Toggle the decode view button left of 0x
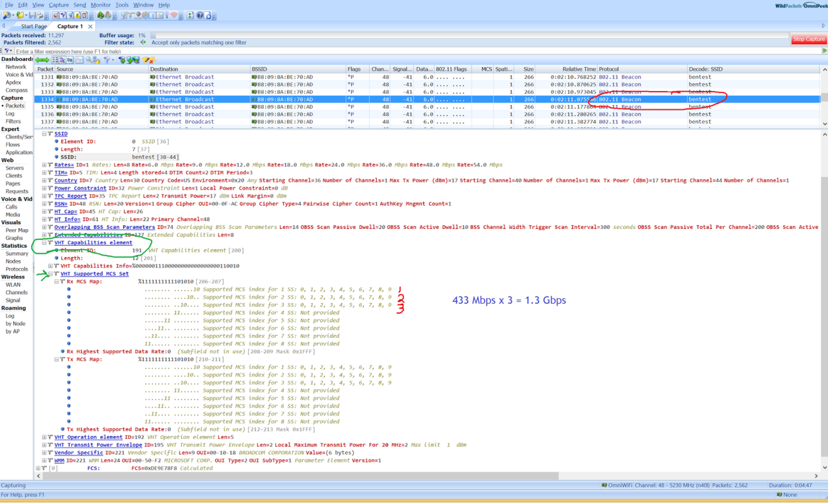The height and width of the screenshot is (504, 828). tap(62, 60)
